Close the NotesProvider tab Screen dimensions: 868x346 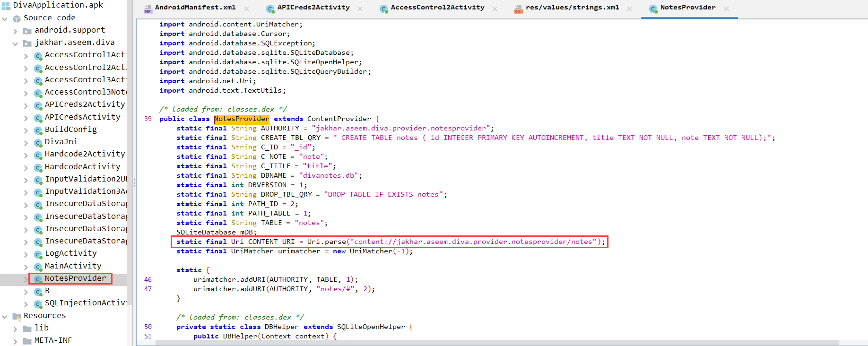click(x=726, y=9)
